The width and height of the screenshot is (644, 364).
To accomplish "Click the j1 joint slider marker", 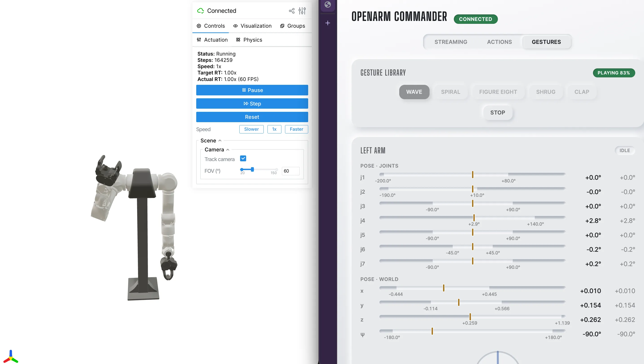I will [472, 174].
